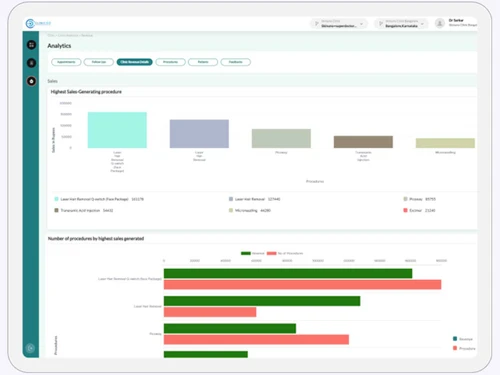Click pink procedures bar for Picoway row
This screenshot has height=375, width=500.
pyautogui.click(x=256, y=339)
